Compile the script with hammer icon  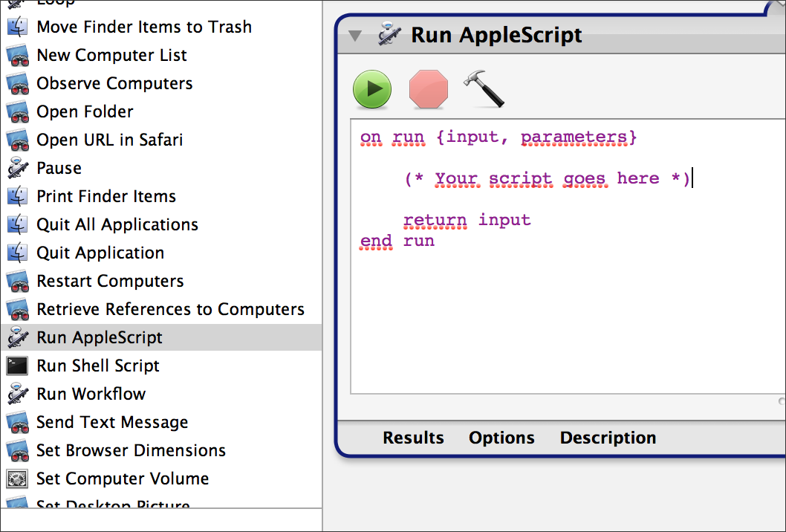(x=484, y=88)
